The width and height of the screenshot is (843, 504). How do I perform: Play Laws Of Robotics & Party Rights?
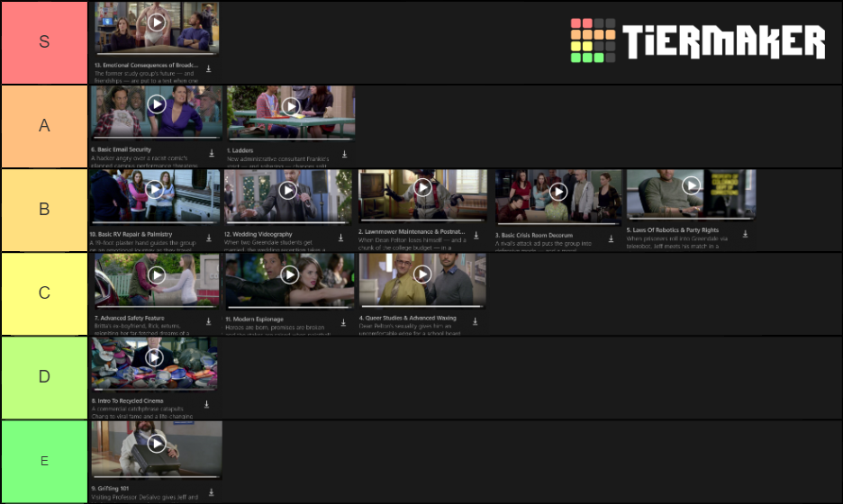(x=691, y=185)
